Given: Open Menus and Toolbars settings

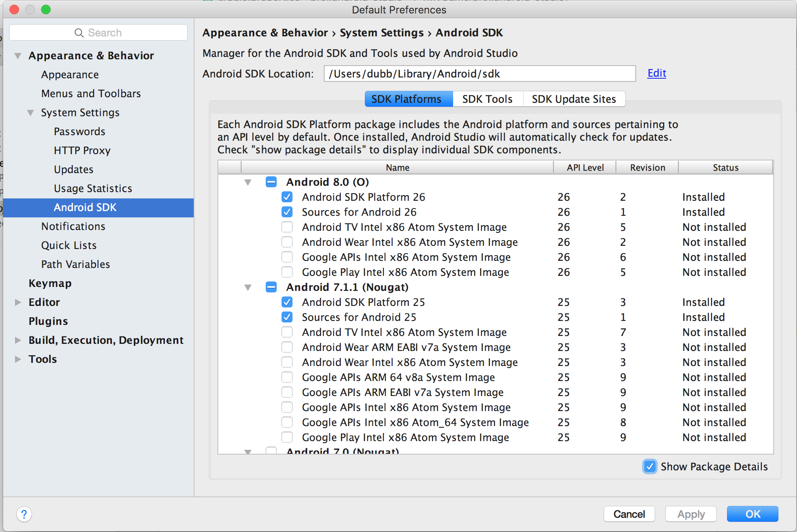Looking at the screenshot, I should [x=91, y=94].
